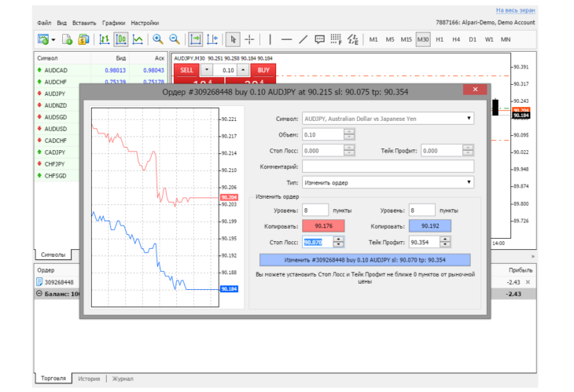Select the M30 timeframe button
574x392 pixels.
(423, 39)
